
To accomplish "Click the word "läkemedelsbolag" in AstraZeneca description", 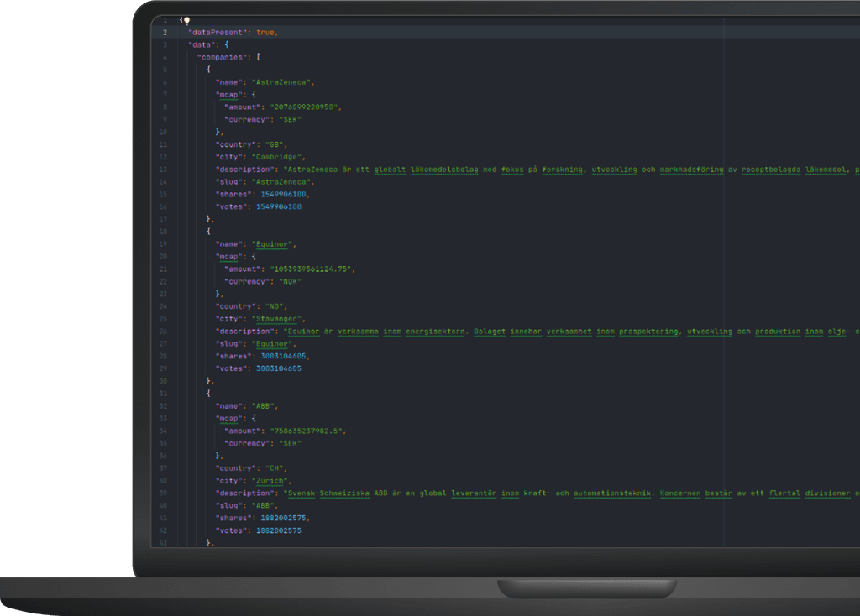I will (444, 170).
